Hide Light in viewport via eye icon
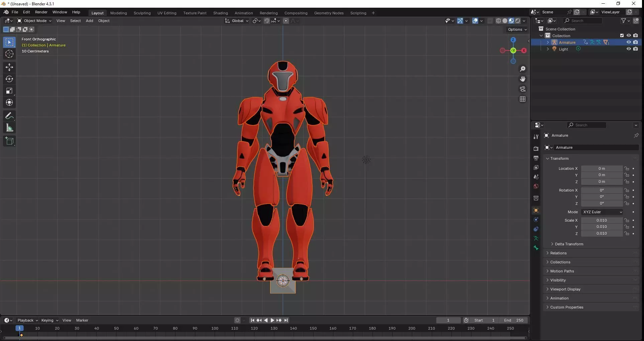The width and height of the screenshot is (644, 341). pyautogui.click(x=629, y=49)
